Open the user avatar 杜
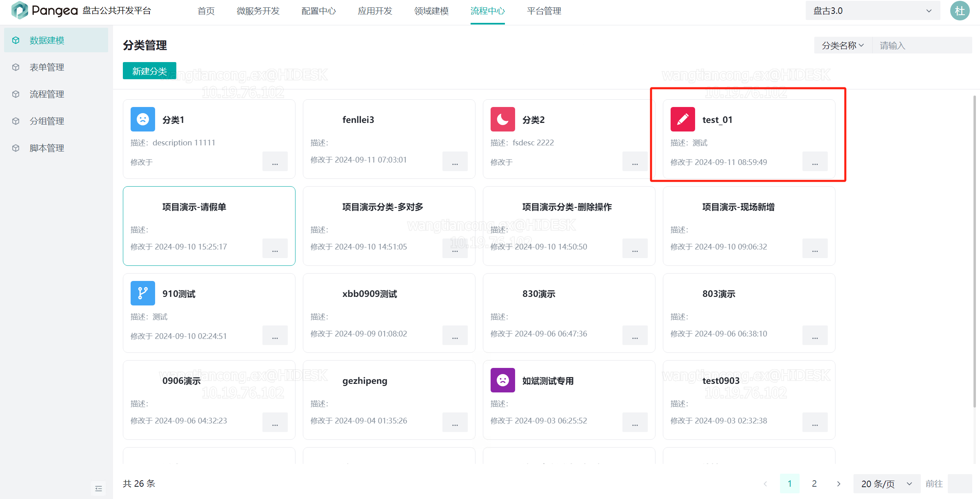The width and height of the screenshot is (980, 499). (x=960, y=11)
